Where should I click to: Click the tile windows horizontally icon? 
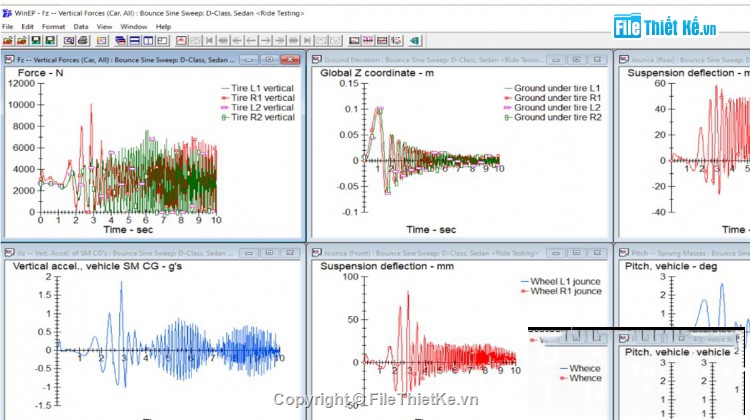click(134, 41)
